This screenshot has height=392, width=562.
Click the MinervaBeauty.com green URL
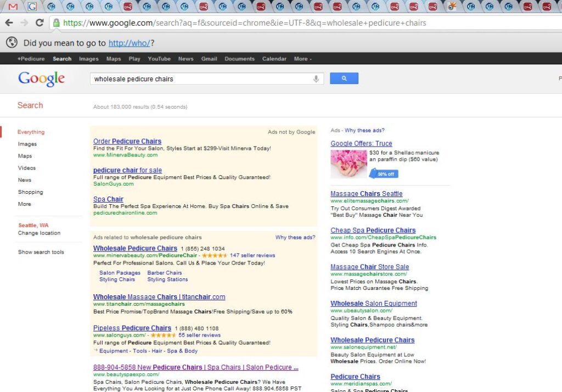click(125, 155)
